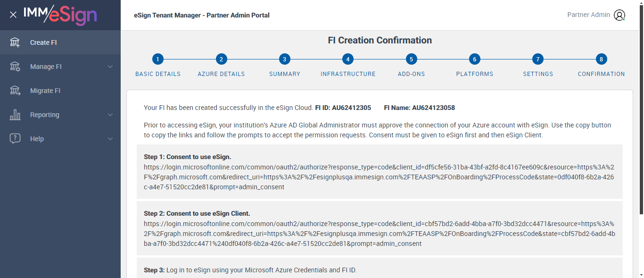Viewport: 644px width, 278px height.
Task: Select step 4 Infrastructure circle
Action: point(348,59)
